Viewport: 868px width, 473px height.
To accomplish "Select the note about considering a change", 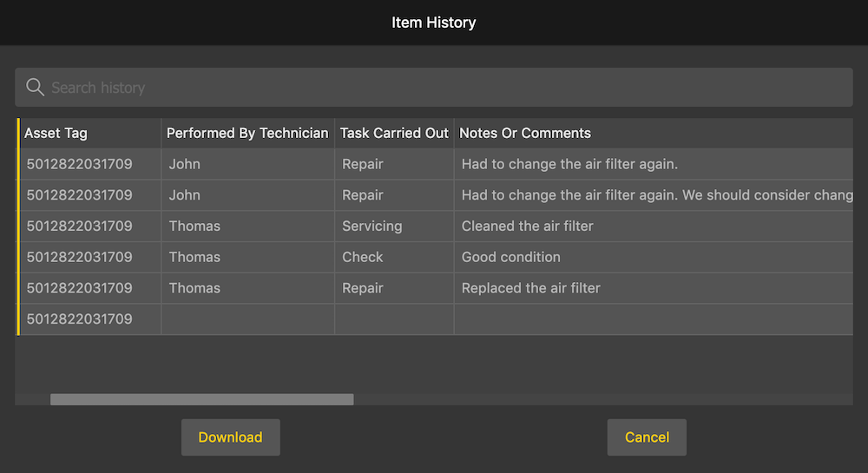I will 656,195.
